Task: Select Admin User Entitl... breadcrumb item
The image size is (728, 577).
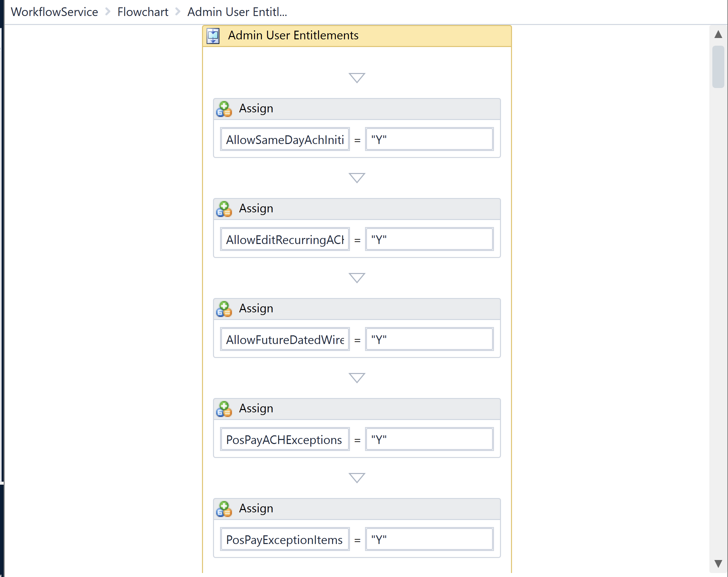Action: [x=237, y=12]
